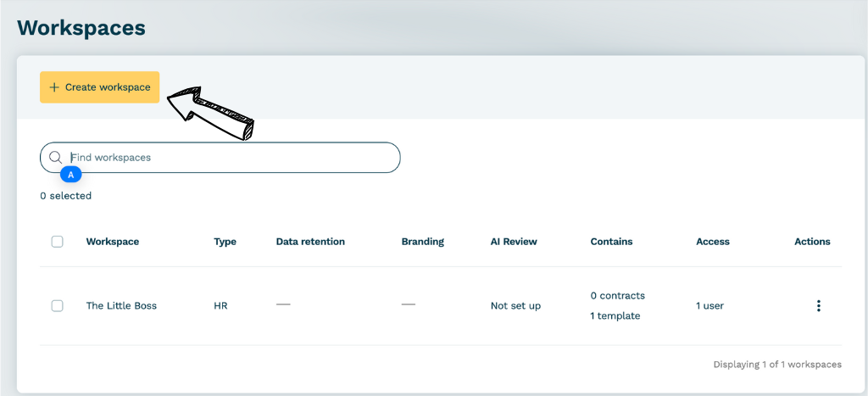
Task: Click the AI Review column header
Action: [x=514, y=242]
